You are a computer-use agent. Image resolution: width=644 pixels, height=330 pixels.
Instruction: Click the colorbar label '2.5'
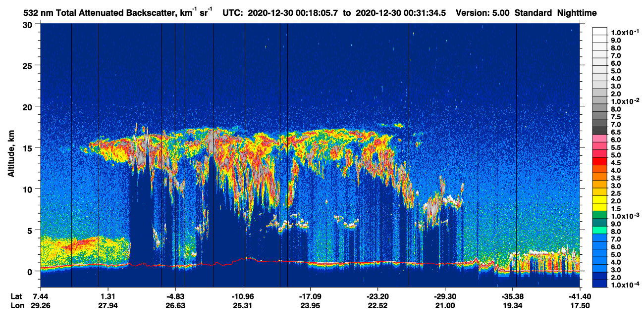tap(616, 193)
